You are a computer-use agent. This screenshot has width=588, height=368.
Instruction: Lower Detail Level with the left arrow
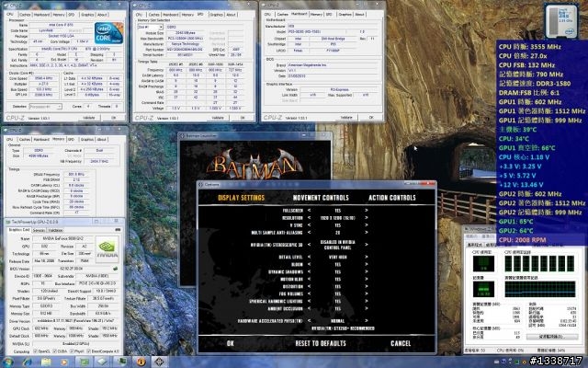[x=309, y=258]
